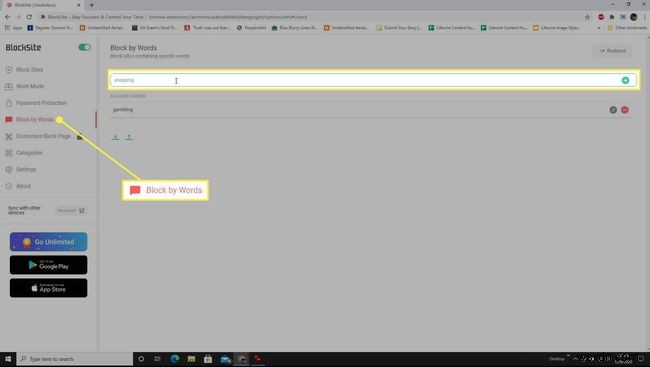Add the word with green plus icon

pos(625,80)
